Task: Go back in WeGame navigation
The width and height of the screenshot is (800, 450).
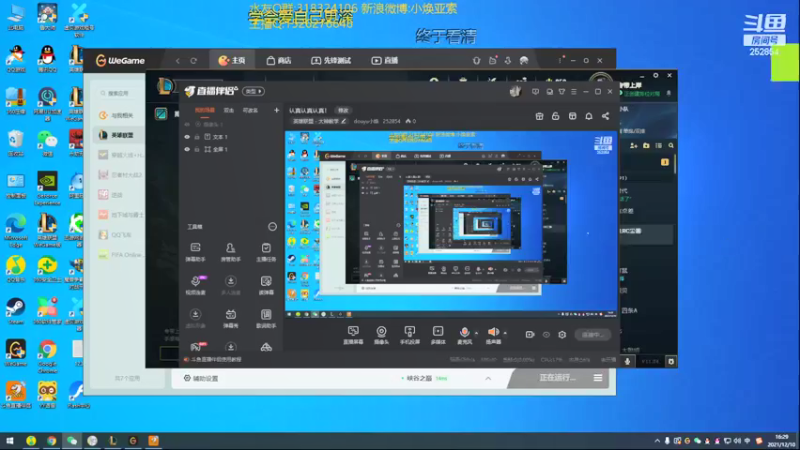Action: [178, 61]
